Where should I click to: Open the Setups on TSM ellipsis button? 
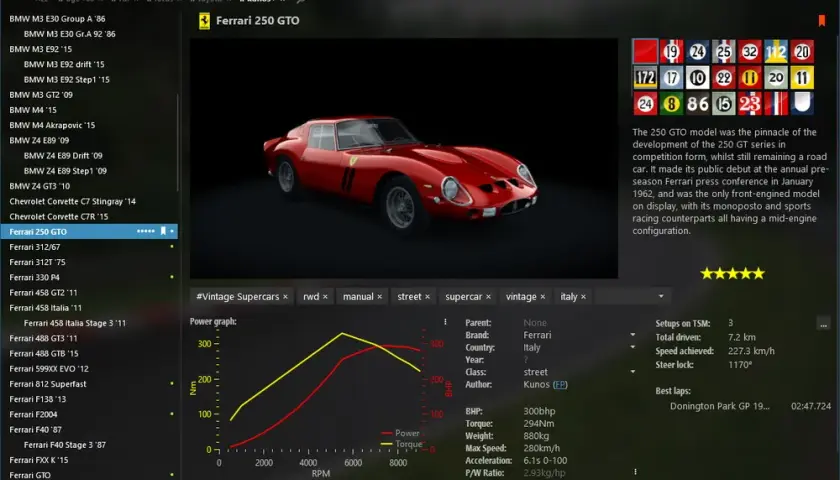(x=823, y=324)
